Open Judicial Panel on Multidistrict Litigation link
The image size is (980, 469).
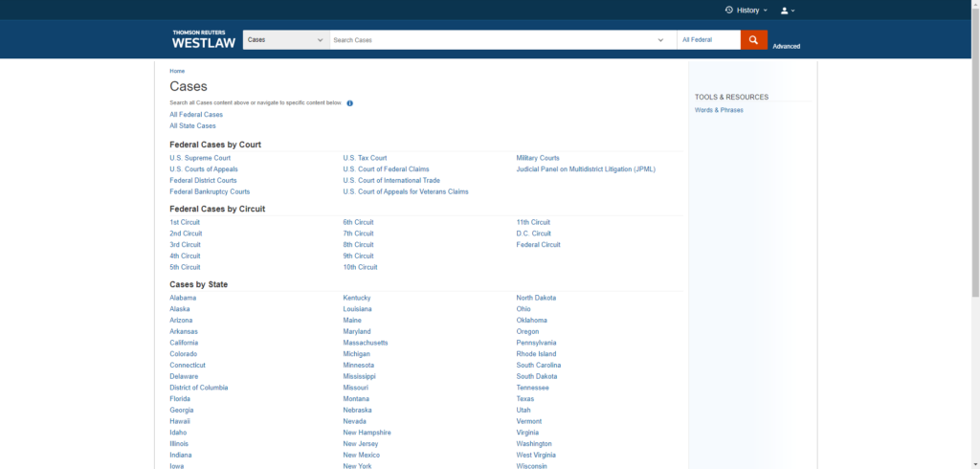coord(586,169)
